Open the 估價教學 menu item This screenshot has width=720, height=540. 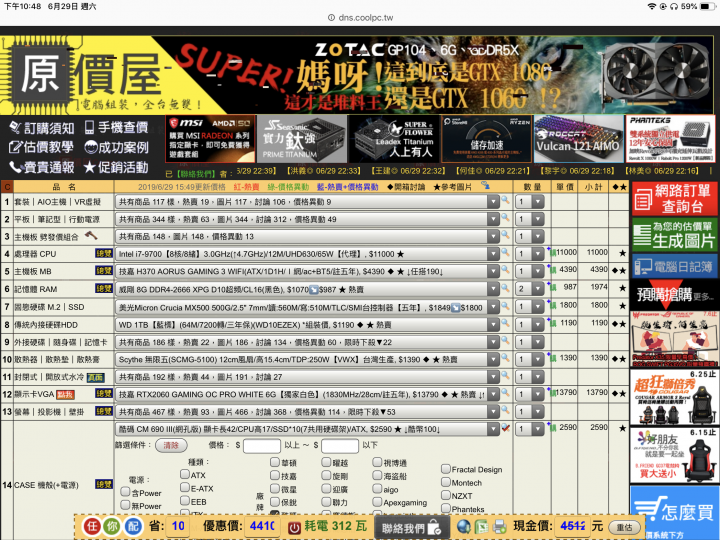click(41, 147)
